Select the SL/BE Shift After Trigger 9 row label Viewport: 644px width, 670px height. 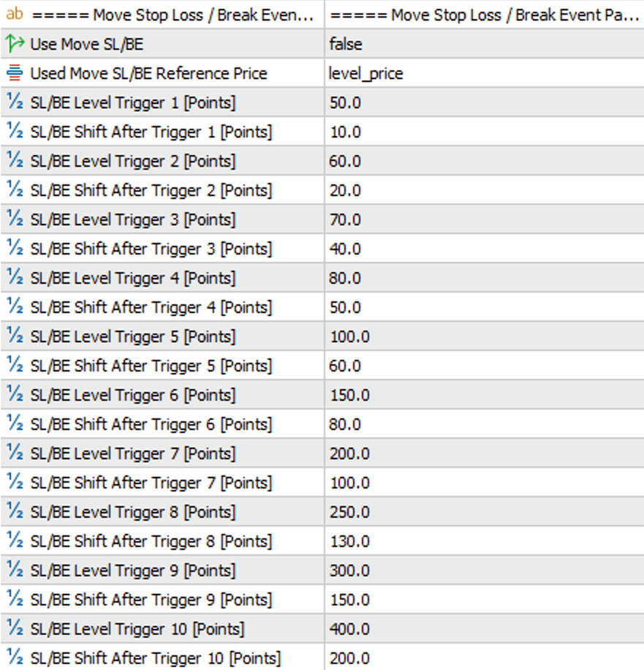coord(117,600)
